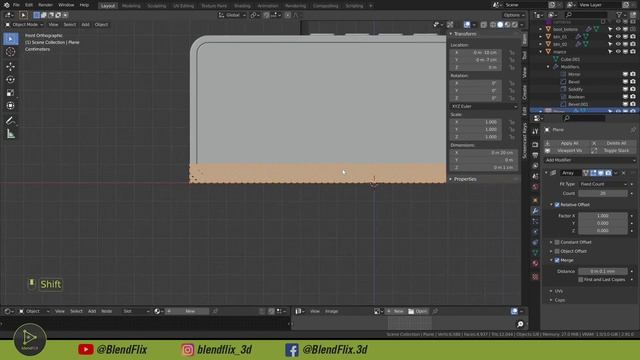Select the Move tool

click(11, 66)
